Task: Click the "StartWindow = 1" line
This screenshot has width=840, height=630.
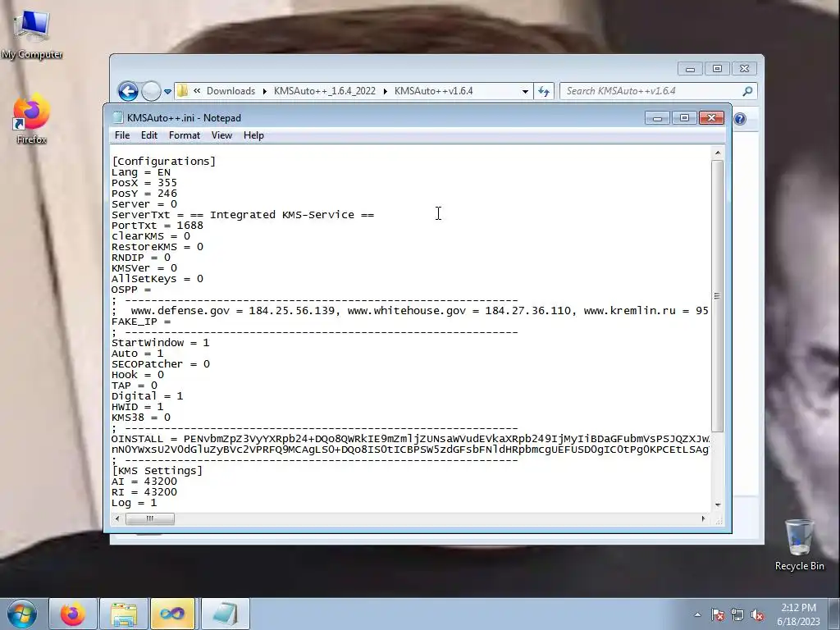Action: click(x=160, y=343)
